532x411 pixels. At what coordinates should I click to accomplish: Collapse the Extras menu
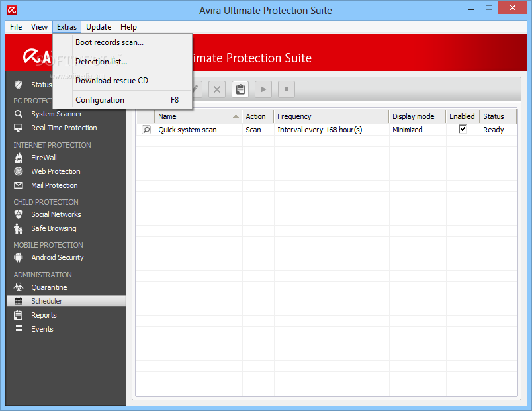[67, 27]
